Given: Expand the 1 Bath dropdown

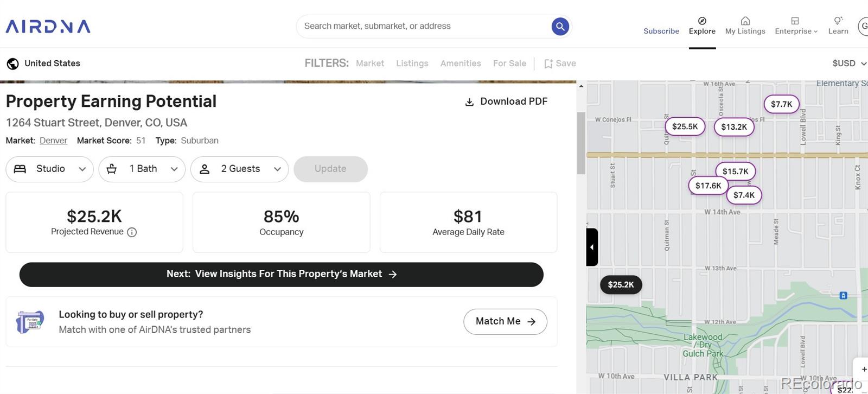Looking at the screenshot, I should (x=142, y=169).
